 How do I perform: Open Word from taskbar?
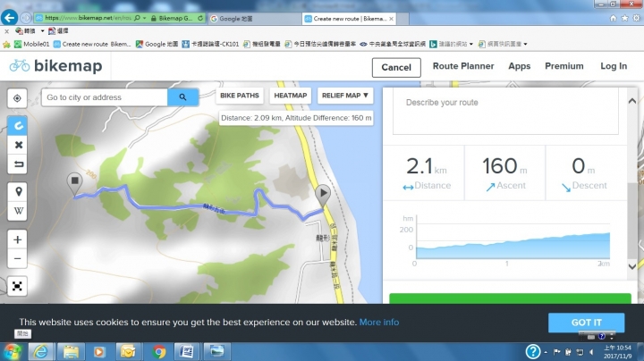click(x=187, y=351)
